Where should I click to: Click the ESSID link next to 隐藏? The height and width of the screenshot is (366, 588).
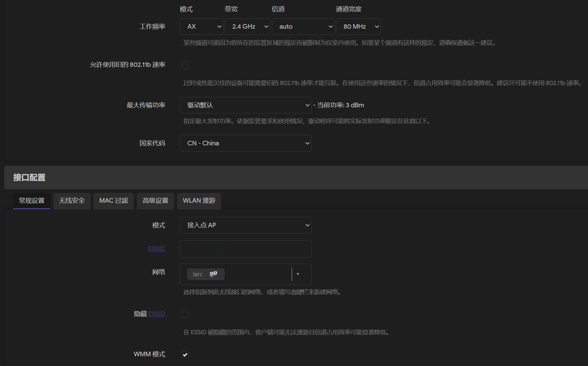(156, 314)
